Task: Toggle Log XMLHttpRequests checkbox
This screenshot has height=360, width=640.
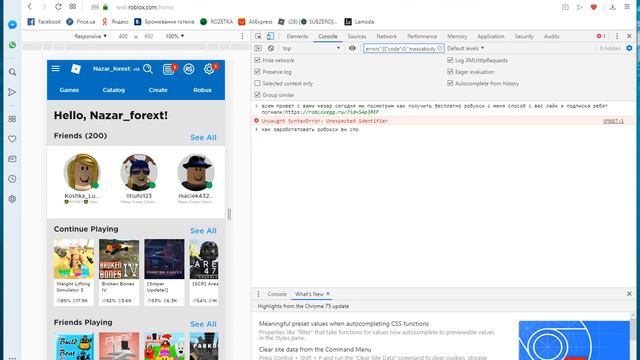Action: [x=450, y=60]
